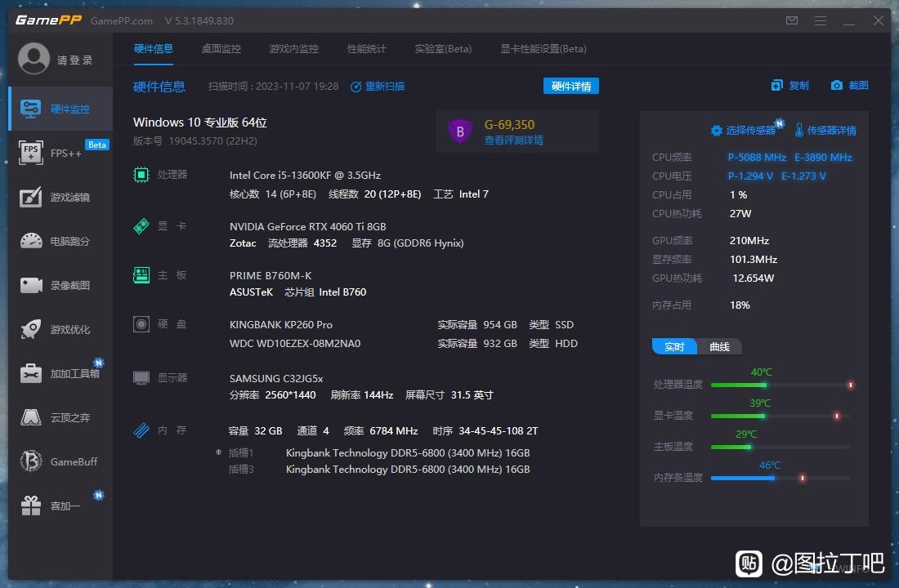Screen dimensions: 899x588
Task: Click the 主板 motherboard icon
Action: coord(141,275)
